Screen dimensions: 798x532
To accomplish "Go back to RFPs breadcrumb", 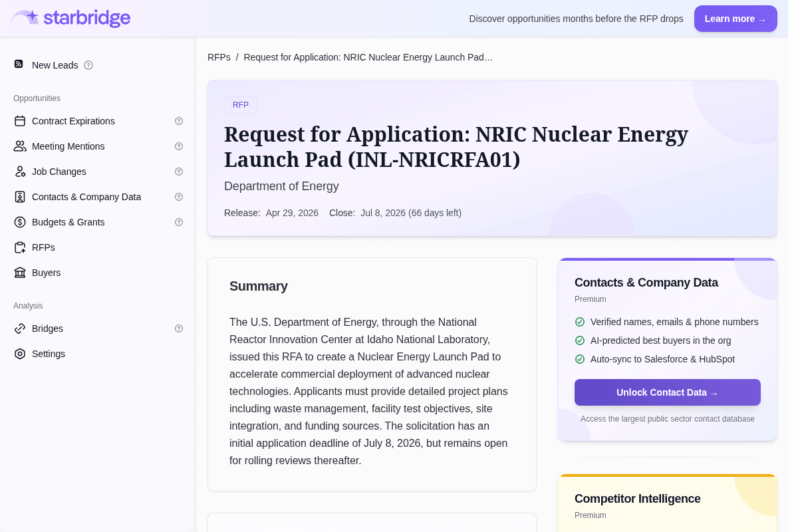I will tap(219, 57).
